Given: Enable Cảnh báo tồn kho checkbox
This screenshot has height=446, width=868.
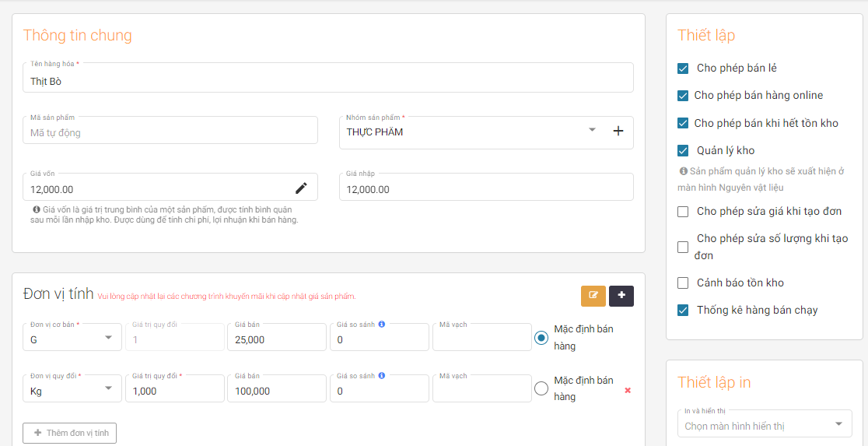Looking at the screenshot, I should 683,283.
